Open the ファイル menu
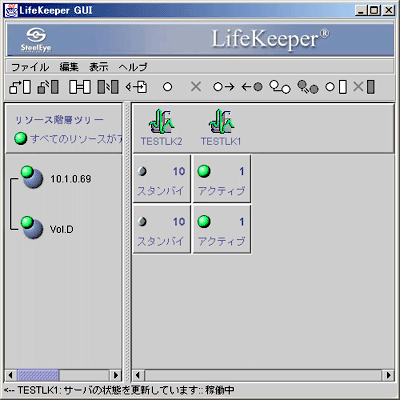This screenshot has height=400, width=400. pos(30,67)
